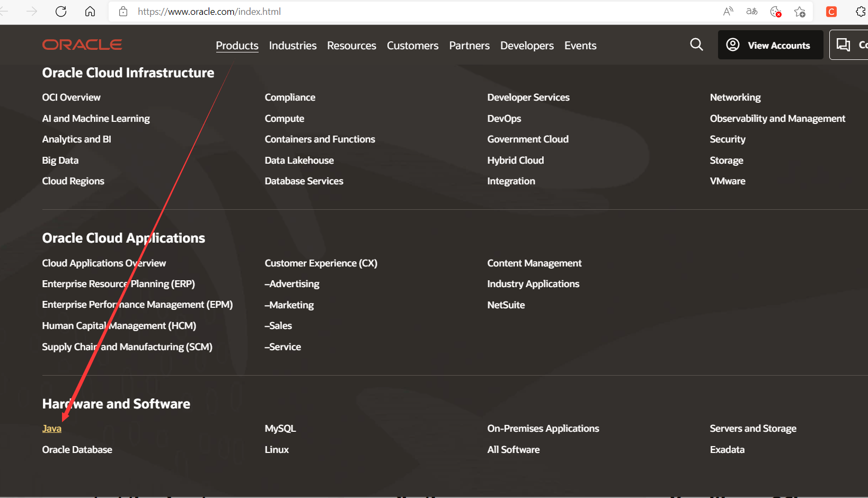The image size is (868, 498).
Task: Open Oracle search magnifier icon
Action: click(x=697, y=45)
